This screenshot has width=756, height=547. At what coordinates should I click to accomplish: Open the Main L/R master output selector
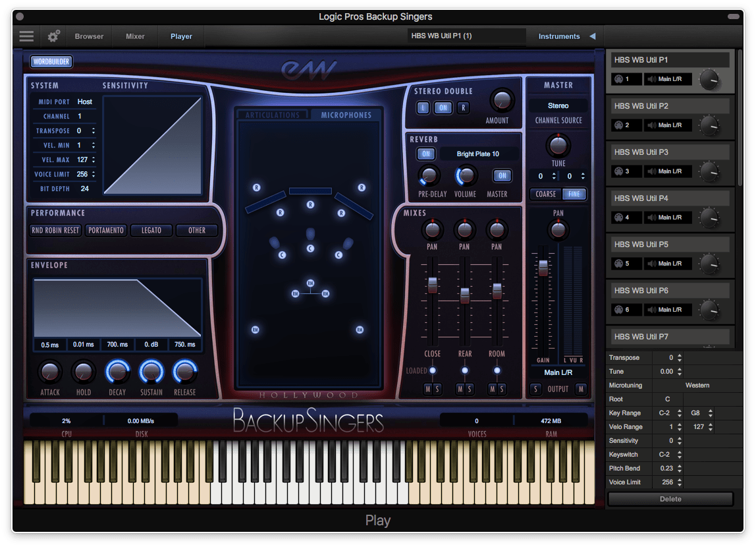(x=558, y=372)
